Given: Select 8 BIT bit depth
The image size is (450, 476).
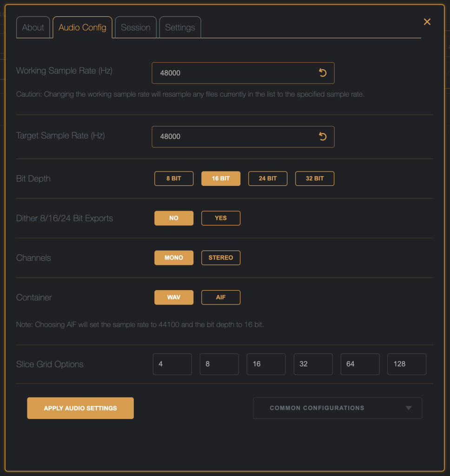Looking at the screenshot, I should pos(174,178).
